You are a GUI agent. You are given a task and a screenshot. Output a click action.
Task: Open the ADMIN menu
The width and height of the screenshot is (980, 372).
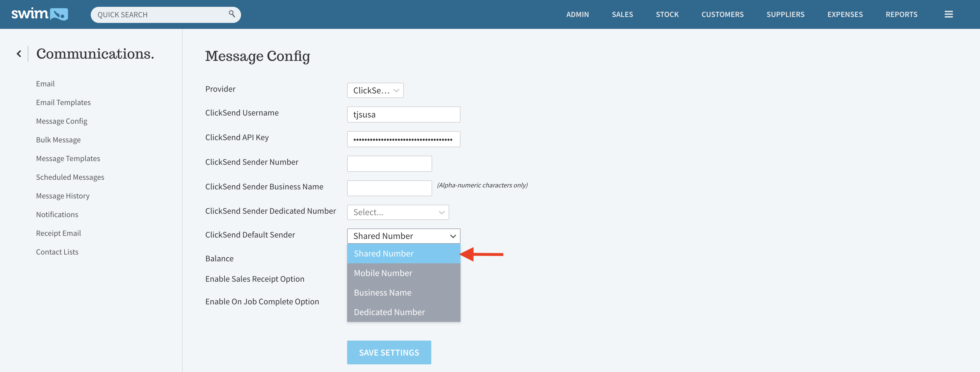click(577, 14)
